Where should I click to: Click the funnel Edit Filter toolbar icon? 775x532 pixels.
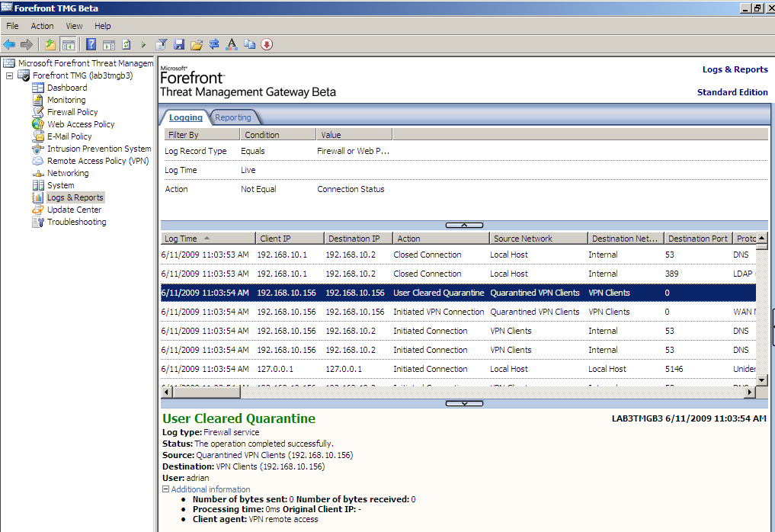(x=161, y=44)
